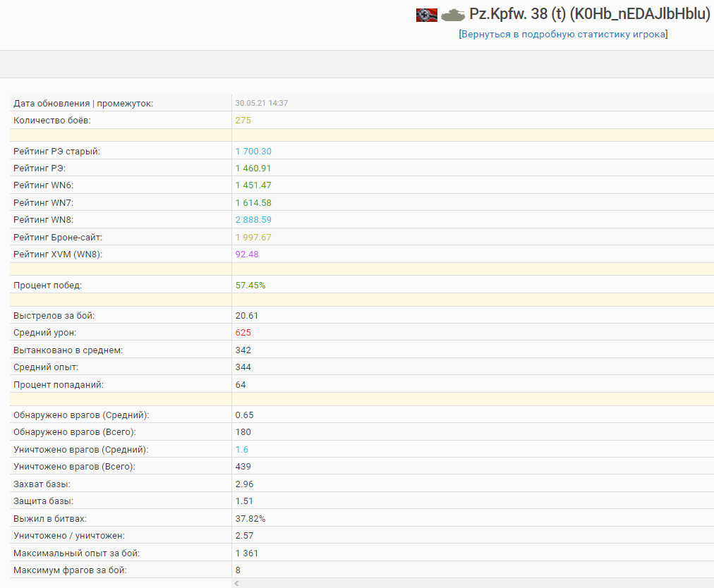Click the 'Рейтинг WN8:' row label

coord(43,220)
